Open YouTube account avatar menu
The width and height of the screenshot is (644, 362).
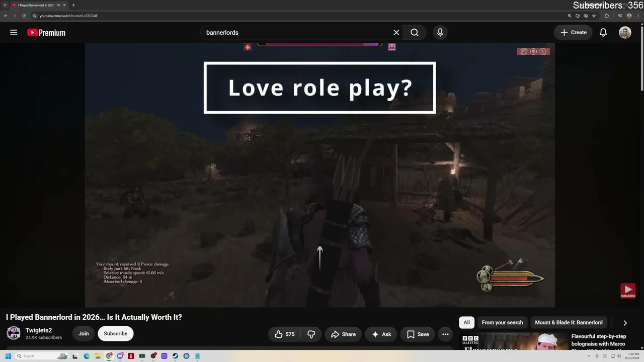(x=625, y=33)
